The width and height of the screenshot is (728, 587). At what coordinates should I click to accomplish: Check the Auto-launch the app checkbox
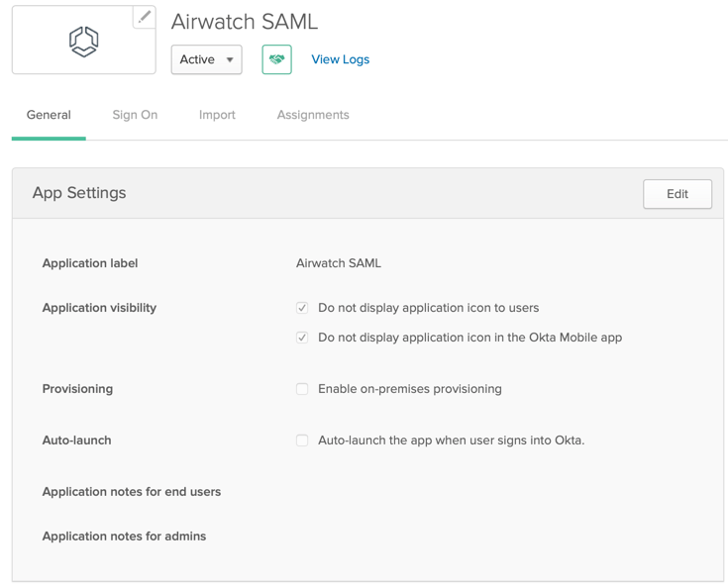(302, 440)
